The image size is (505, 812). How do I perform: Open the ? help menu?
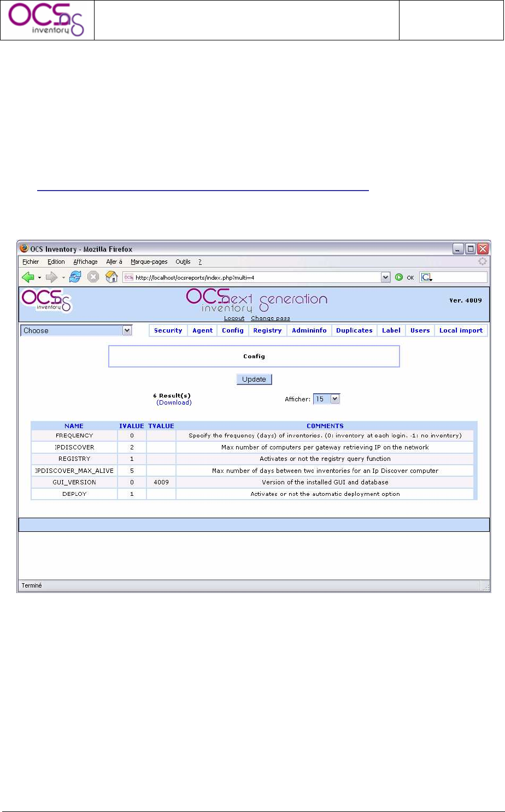pyautogui.click(x=200, y=262)
